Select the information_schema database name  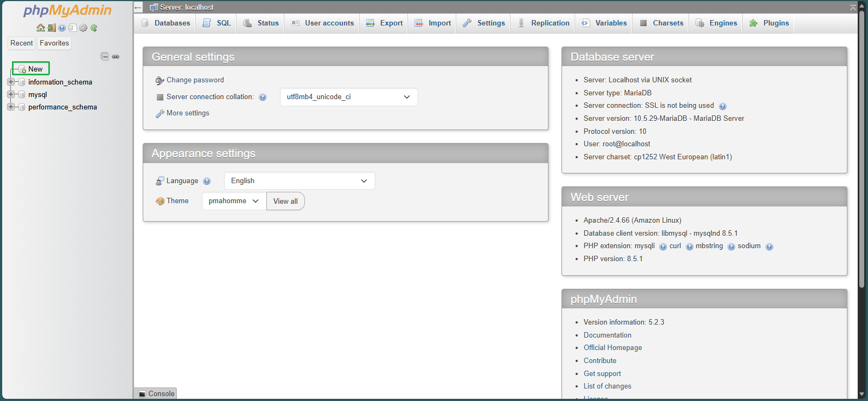coord(60,82)
